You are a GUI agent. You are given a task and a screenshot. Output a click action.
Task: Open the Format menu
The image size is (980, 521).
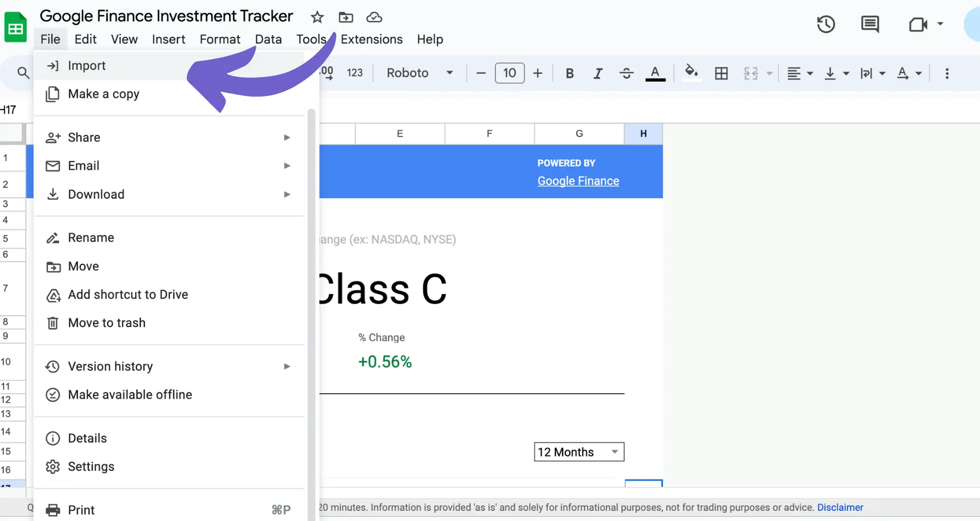click(x=220, y=39)
